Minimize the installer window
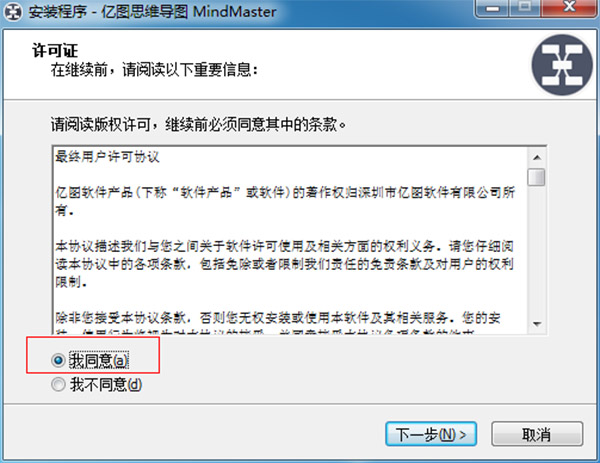Viewport: 600px width, 463px height. point(493,8)
